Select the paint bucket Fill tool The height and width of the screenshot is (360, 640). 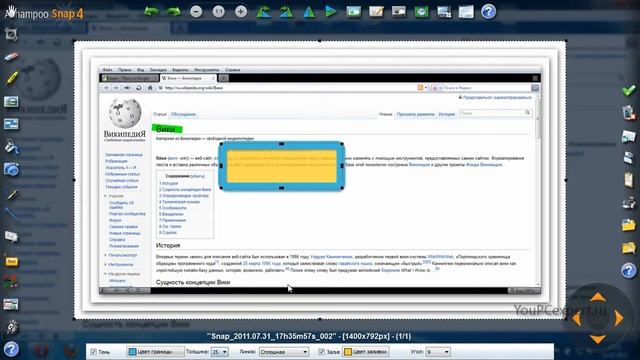tap(11, 147)
